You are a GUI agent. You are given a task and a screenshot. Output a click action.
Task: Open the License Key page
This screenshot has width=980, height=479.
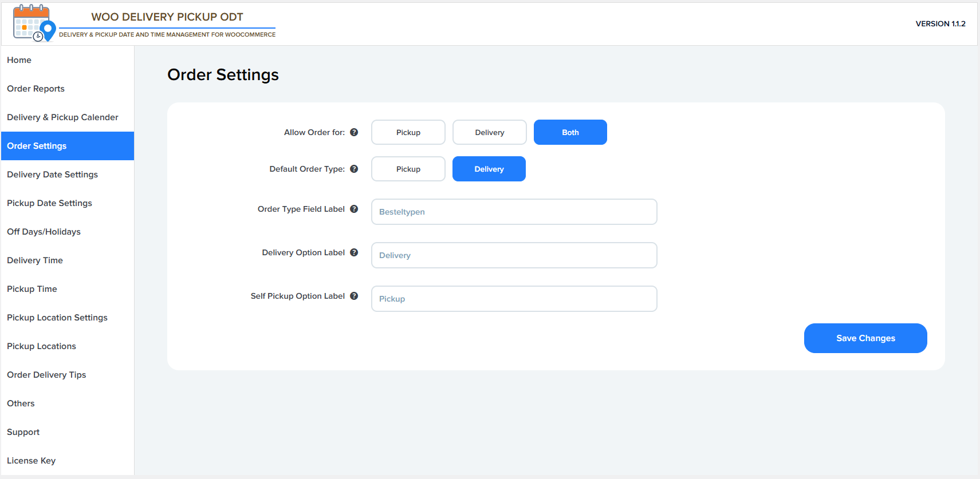pos(31,461)
